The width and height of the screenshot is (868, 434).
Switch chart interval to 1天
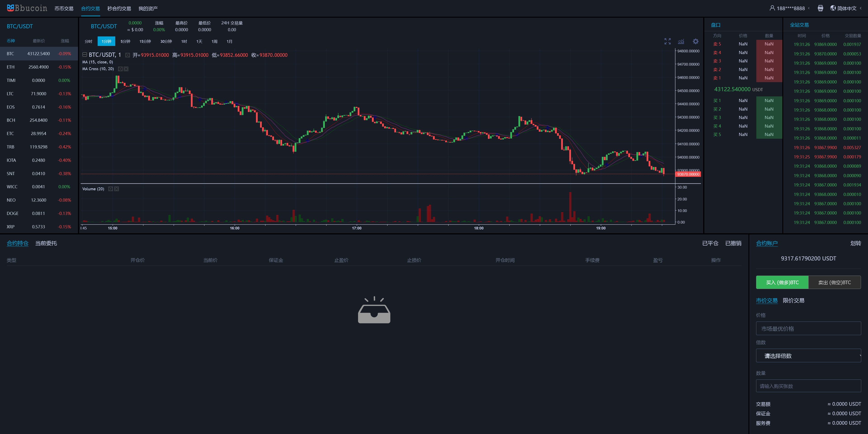199,41
